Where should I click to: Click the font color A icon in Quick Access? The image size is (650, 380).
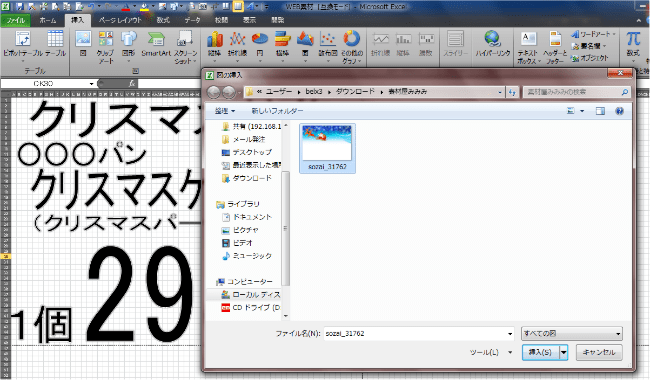(x=126, y=7)
